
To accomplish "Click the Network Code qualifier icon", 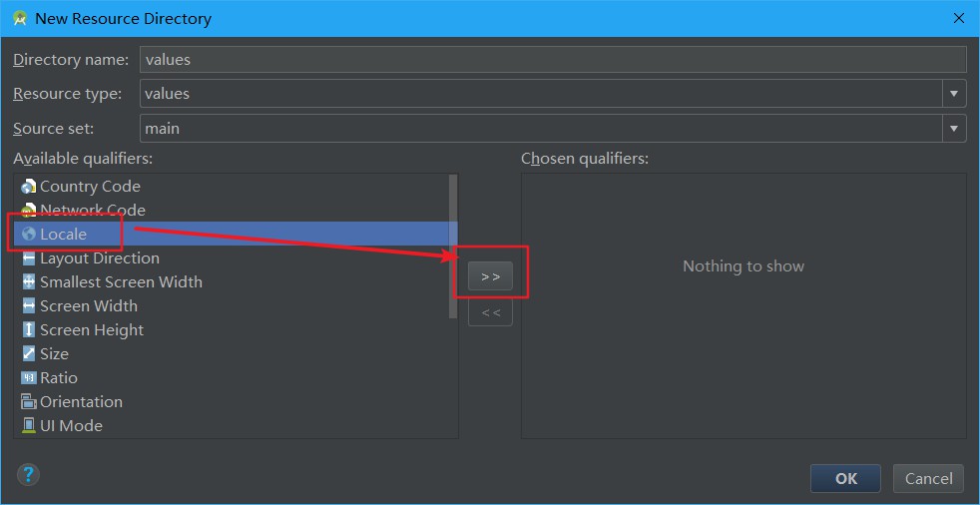I will click(x=29, y=210).
